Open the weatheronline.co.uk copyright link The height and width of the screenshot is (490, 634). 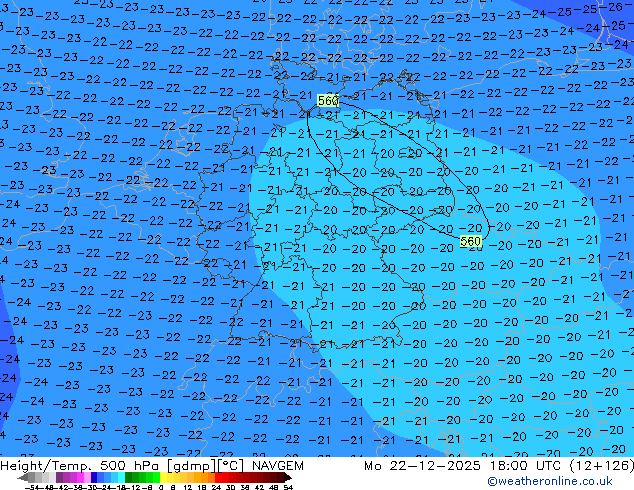(x=549, y=481)
